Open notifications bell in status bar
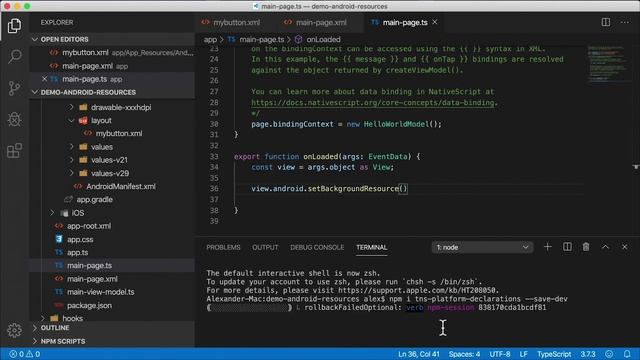The width and height of the screenshot is (640, 360). (x=627, y=354)
